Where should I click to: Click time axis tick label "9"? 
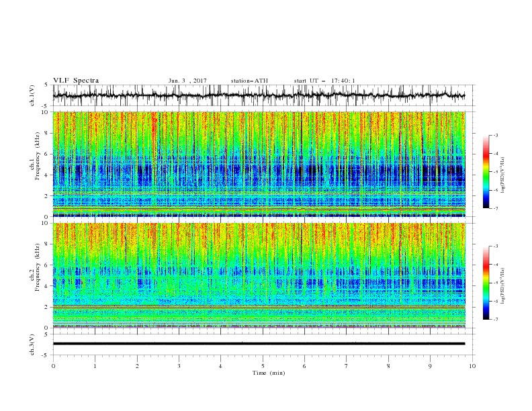pos(430,366)
